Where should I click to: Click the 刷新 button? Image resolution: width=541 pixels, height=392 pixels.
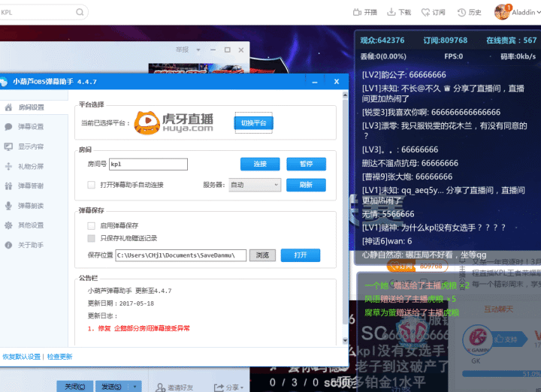[x=306, y=185]
